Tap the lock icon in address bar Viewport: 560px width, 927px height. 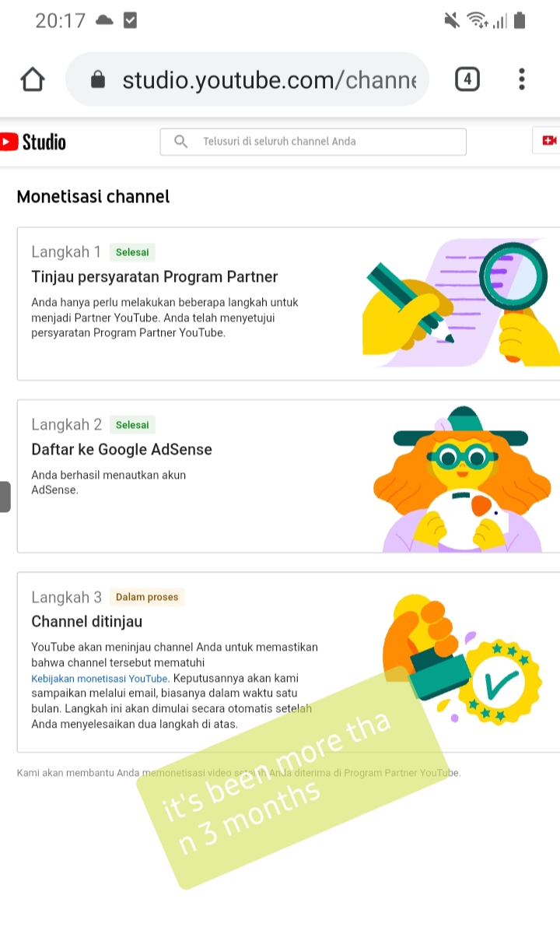point(98,79)
